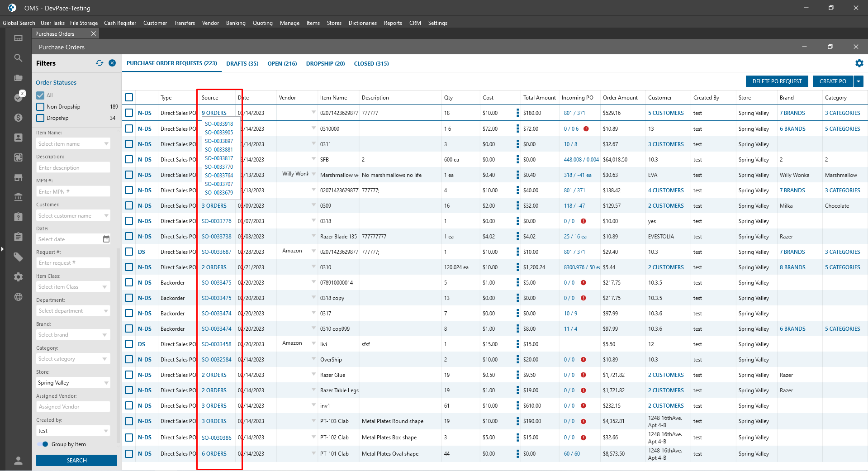
Task: Check the Dropship status filter
Action: pyautogui.click(x=40, y=118)
